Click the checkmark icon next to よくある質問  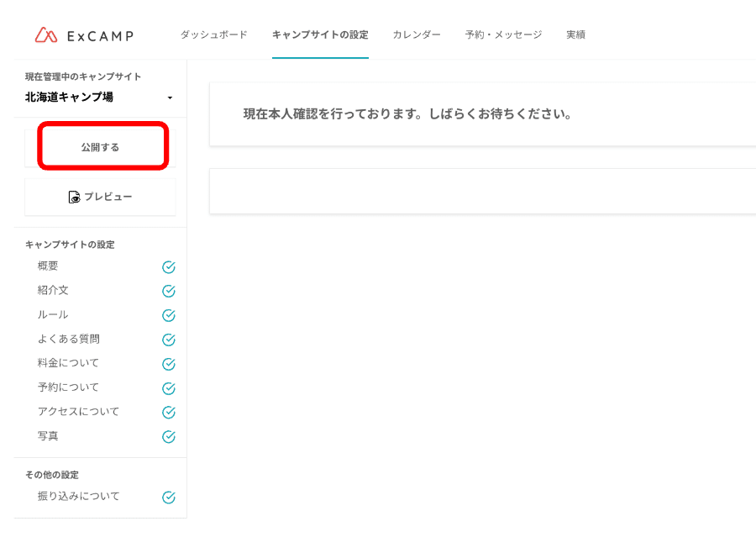coord(169,340)
